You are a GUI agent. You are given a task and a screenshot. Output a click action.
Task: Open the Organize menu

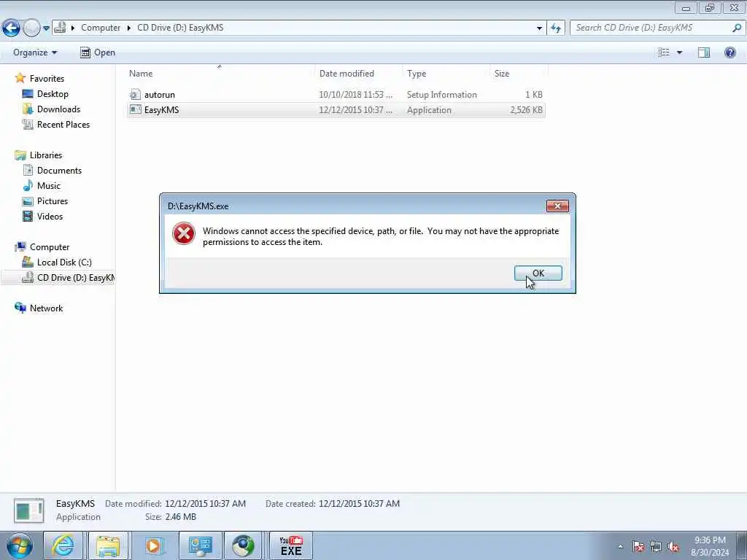35,52
